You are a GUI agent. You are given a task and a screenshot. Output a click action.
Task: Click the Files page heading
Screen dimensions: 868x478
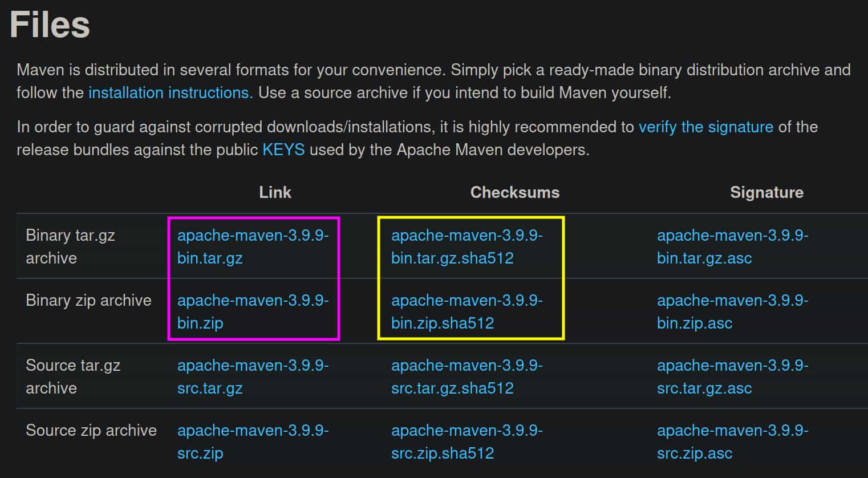(51, 24)
